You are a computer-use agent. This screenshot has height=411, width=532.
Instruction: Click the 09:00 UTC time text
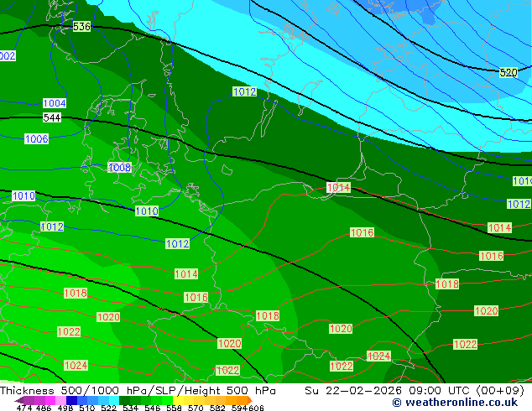point(439,390)
